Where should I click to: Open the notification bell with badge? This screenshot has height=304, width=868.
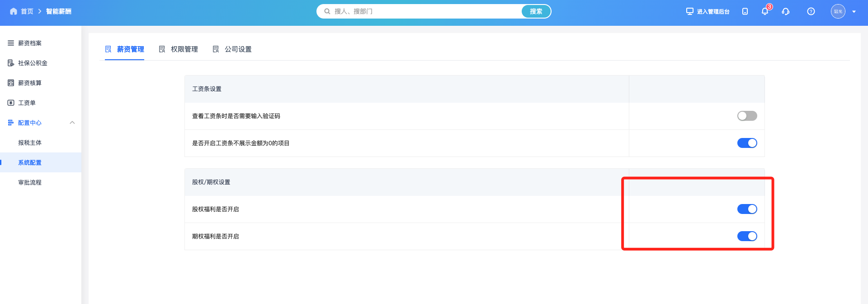pyautogui.click(x=765, y=11)
